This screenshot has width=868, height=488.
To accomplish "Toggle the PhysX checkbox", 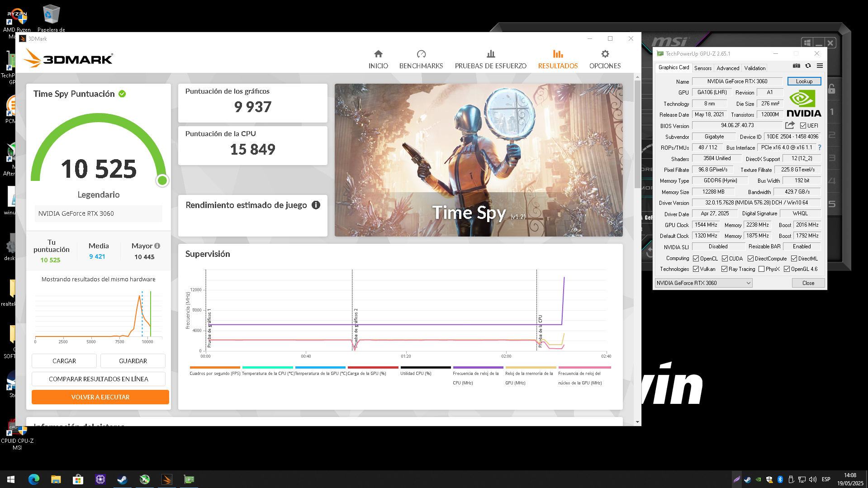I will (761, 269).
